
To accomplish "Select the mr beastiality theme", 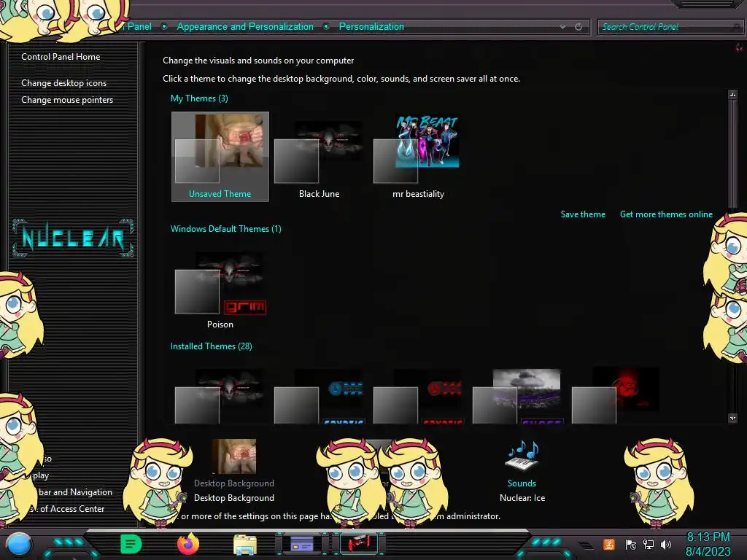I will 418,157.
